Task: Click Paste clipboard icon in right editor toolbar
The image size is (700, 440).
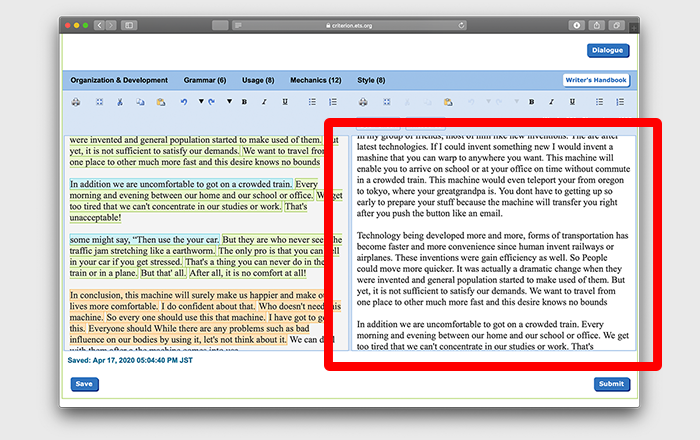Action: pos(448,102)
